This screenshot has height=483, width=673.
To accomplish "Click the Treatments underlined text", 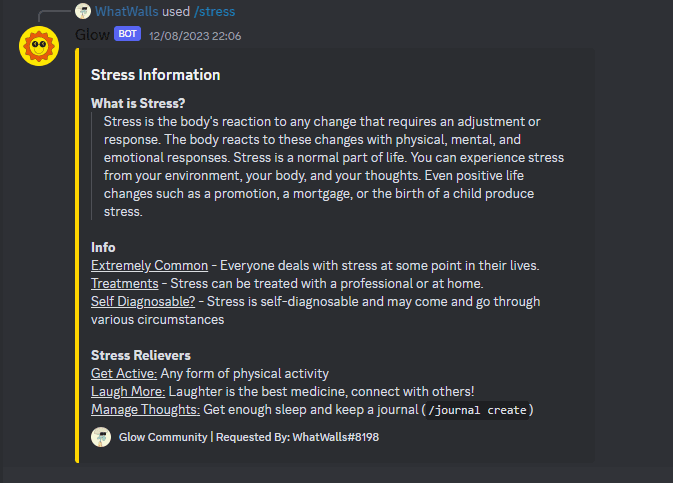I will tap(124, 284).
